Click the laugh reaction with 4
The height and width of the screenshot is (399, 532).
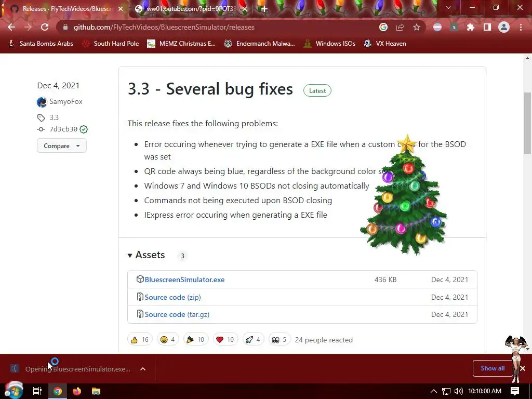[168, 340]
